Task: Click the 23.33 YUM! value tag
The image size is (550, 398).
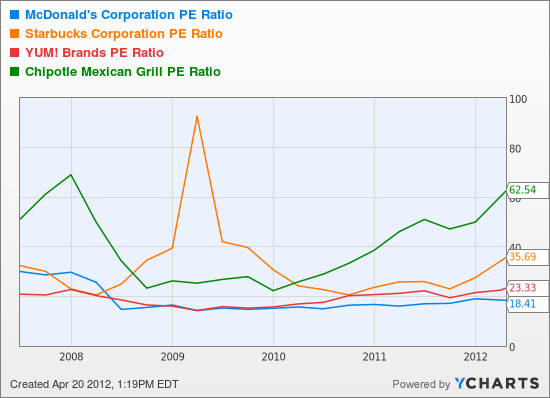Action: point(527,288)
